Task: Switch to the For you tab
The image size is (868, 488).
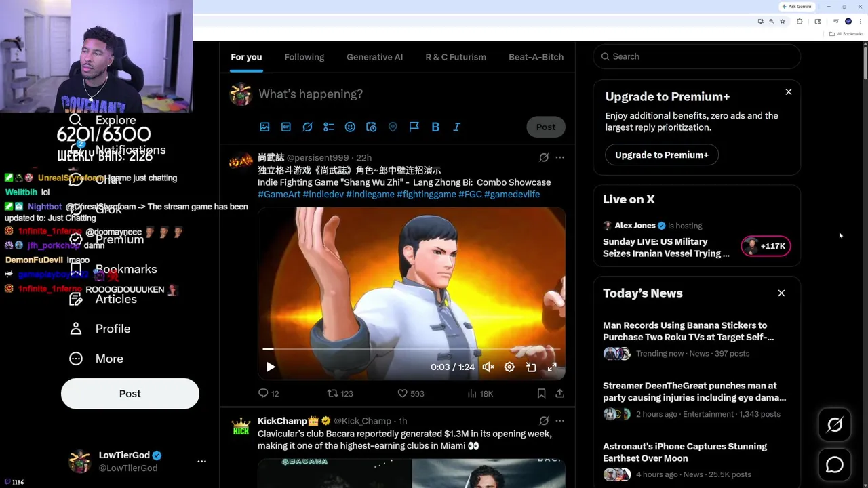Action: pos(246,57)
